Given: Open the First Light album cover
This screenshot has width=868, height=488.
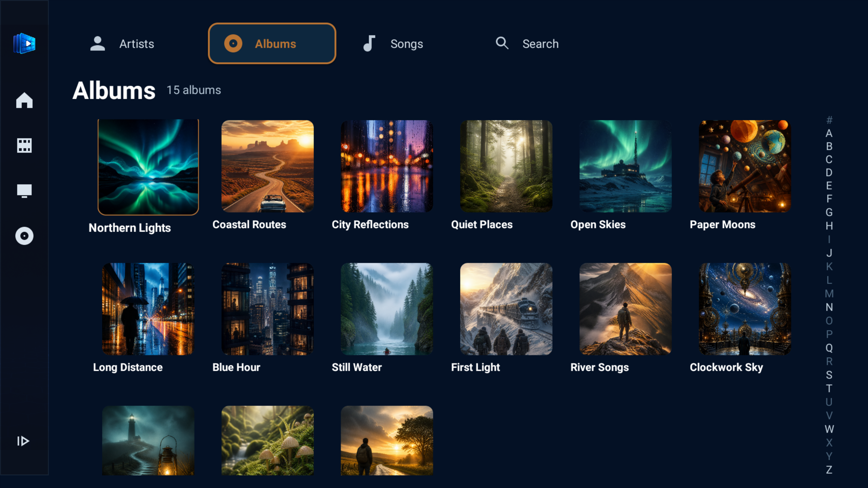Looking at the screenshot, I should coord(506,309).
